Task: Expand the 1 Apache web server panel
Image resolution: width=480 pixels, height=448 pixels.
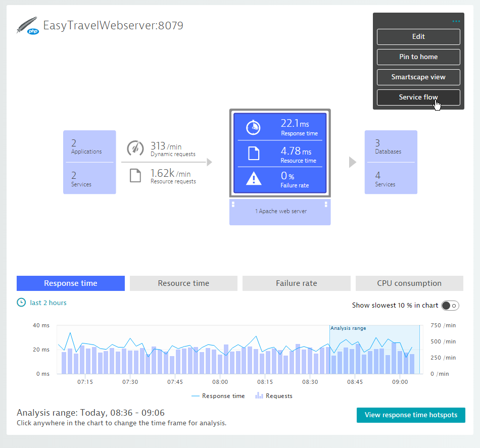Action: point(280,212)
